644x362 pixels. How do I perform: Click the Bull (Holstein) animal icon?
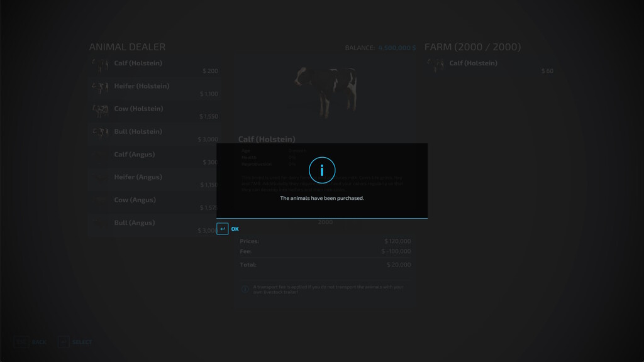[x=101, y=133]
